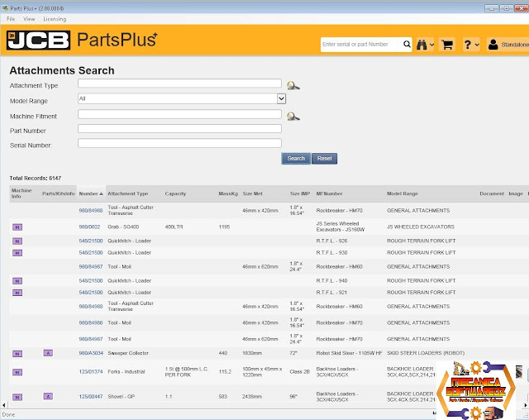
Task: Open part 123/01374 link
Action: pos(91,371)
